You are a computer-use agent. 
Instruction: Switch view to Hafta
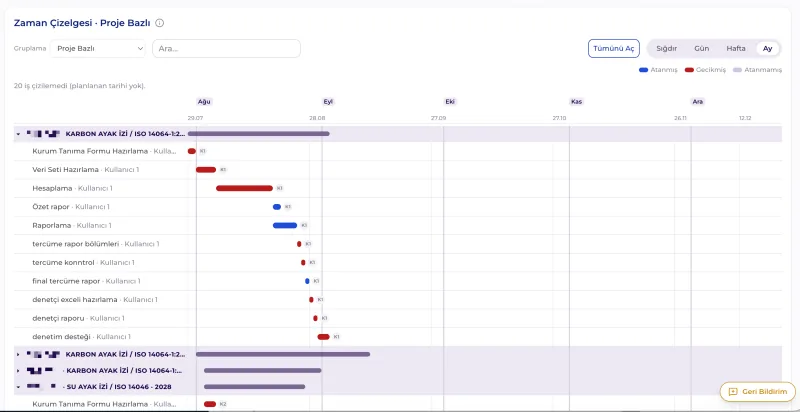[736, 48]
